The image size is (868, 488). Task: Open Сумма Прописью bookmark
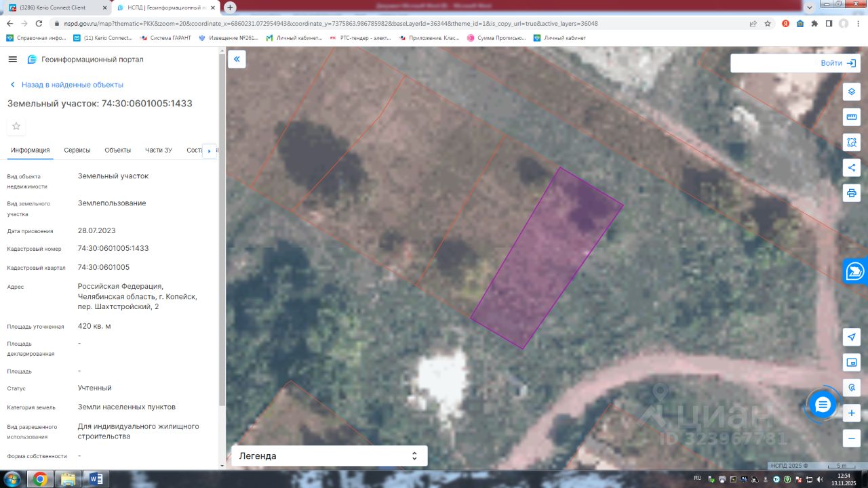(x=496, y=38)
